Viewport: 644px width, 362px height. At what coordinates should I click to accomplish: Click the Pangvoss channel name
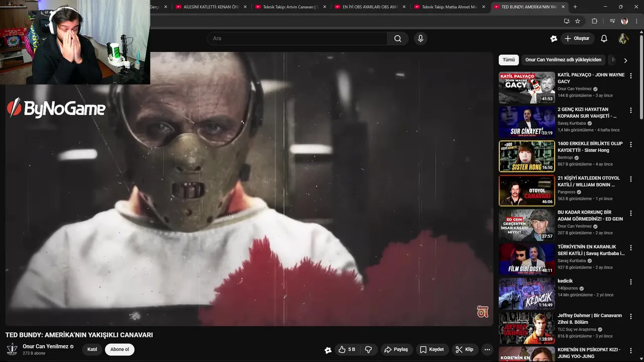(567, 192)
